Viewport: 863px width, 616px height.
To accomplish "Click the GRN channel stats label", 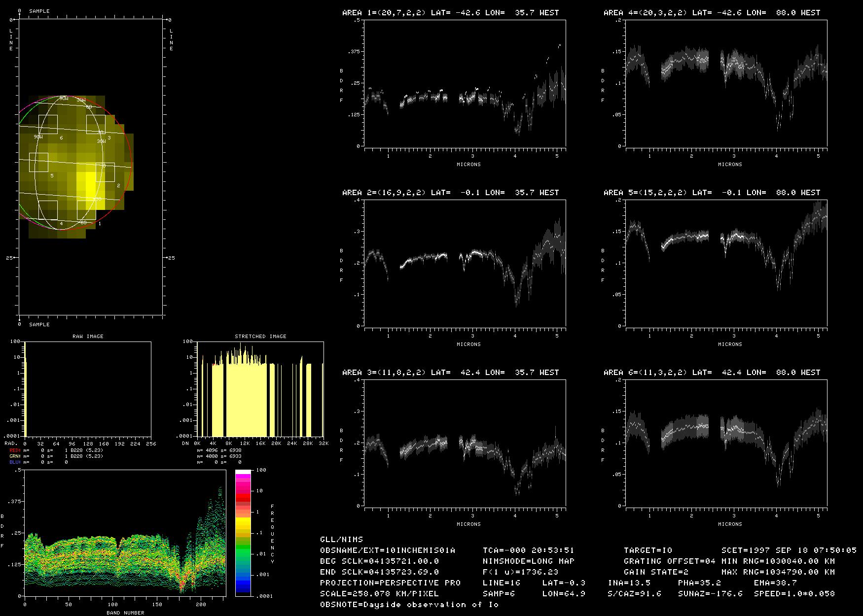I will [15, 456].
